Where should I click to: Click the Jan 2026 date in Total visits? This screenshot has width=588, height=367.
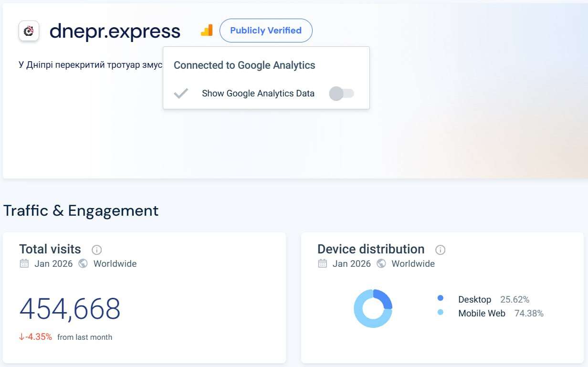[x=53, y=264]
